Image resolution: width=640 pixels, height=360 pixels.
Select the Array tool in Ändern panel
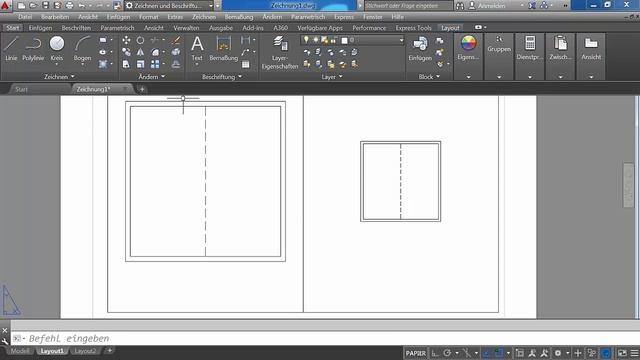155,64
